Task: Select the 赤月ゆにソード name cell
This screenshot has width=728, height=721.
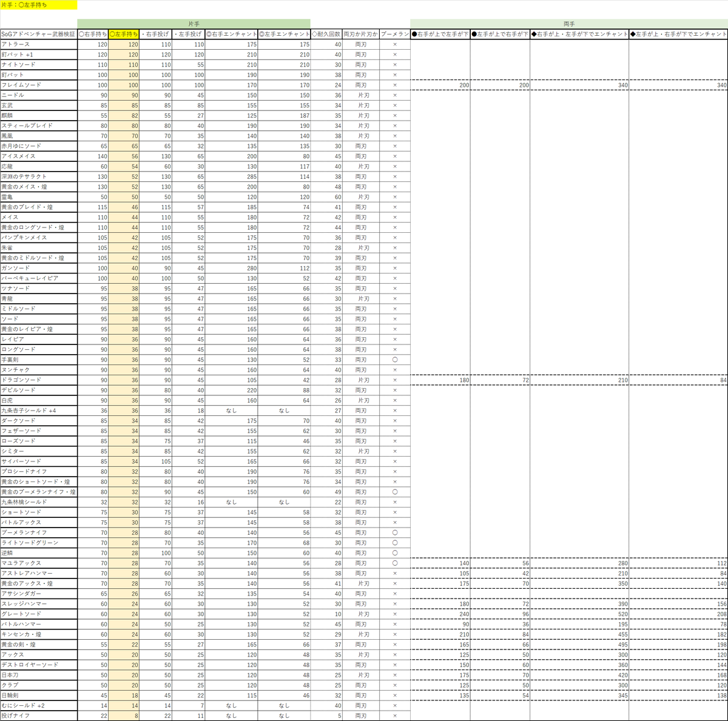Action: pyautogui.click(x=39, y=146)
